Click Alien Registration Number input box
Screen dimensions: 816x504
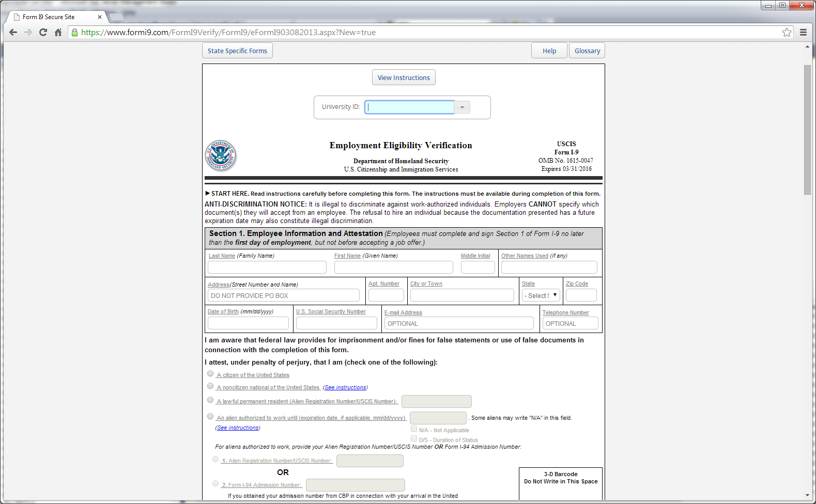(x=370, y=461)
